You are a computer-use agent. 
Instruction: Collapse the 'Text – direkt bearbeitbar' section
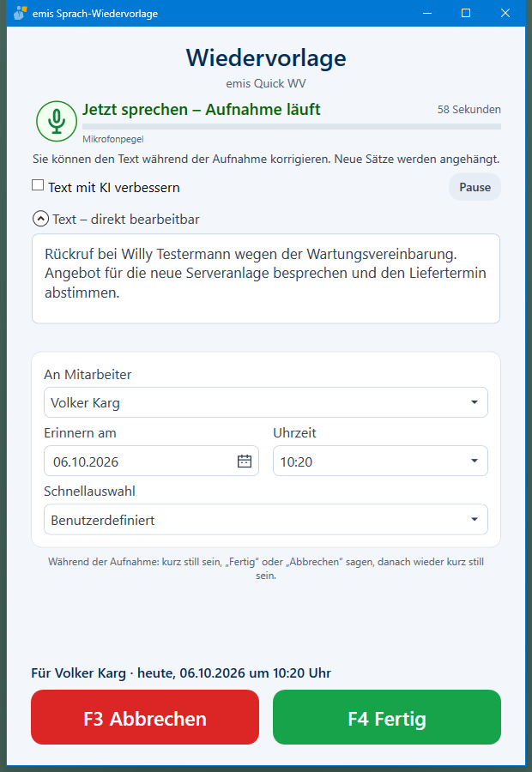(x=40, y=219)
